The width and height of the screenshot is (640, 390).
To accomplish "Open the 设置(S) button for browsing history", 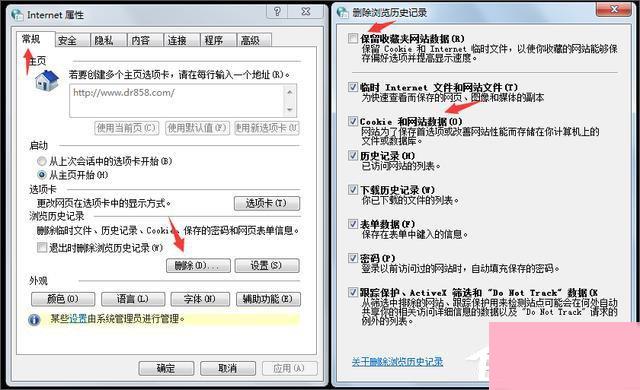I will pos(267,266).
